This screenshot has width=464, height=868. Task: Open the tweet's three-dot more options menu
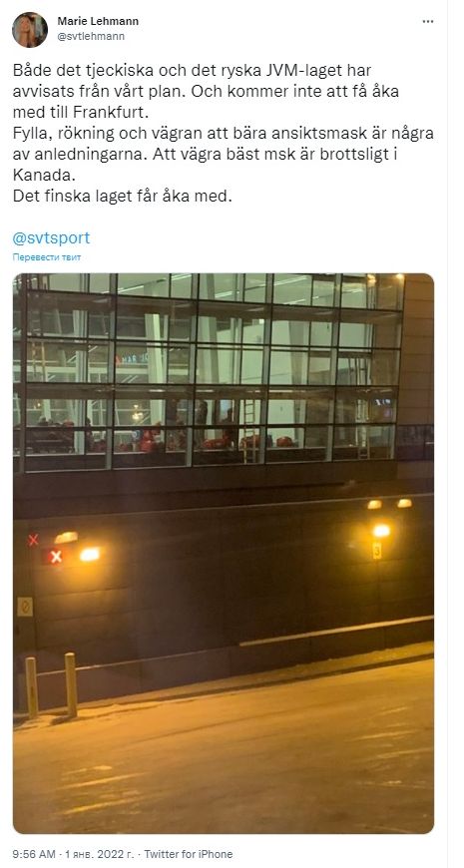click(427, 22)
